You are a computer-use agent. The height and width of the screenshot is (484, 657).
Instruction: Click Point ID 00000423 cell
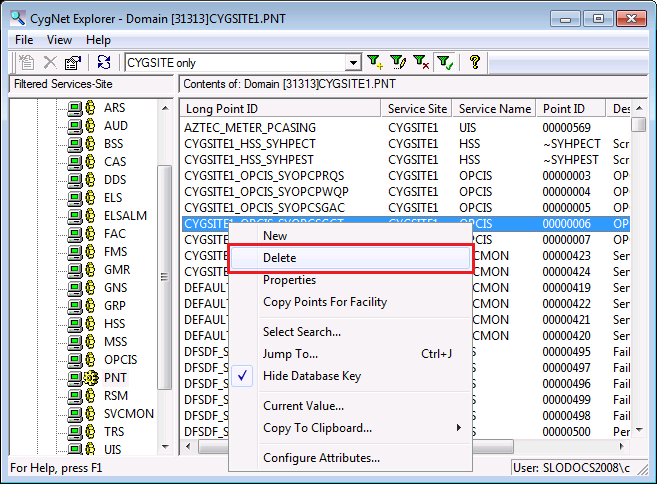[x=566, y=256]
